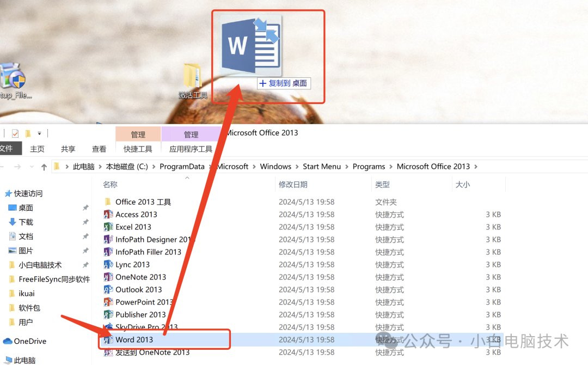Viewport: 588px width, 365px height.
Task: Go up one folder level arrow
Action: [x=44, y=167]
